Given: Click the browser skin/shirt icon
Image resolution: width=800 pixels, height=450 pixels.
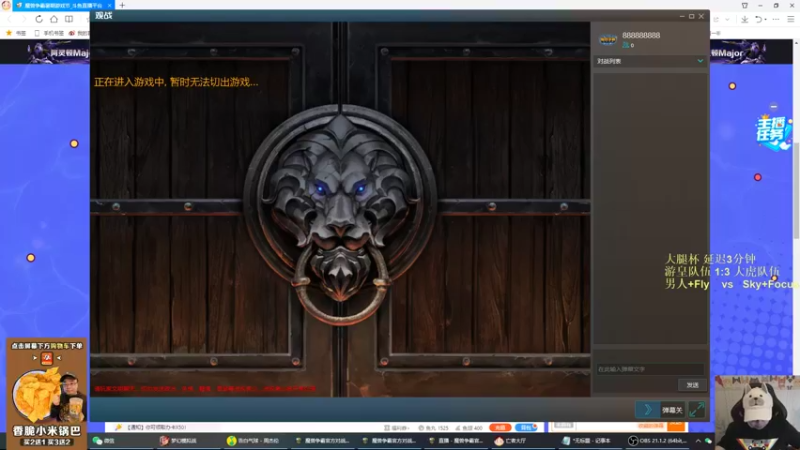Looking at the screenshot, I should 745,5.
